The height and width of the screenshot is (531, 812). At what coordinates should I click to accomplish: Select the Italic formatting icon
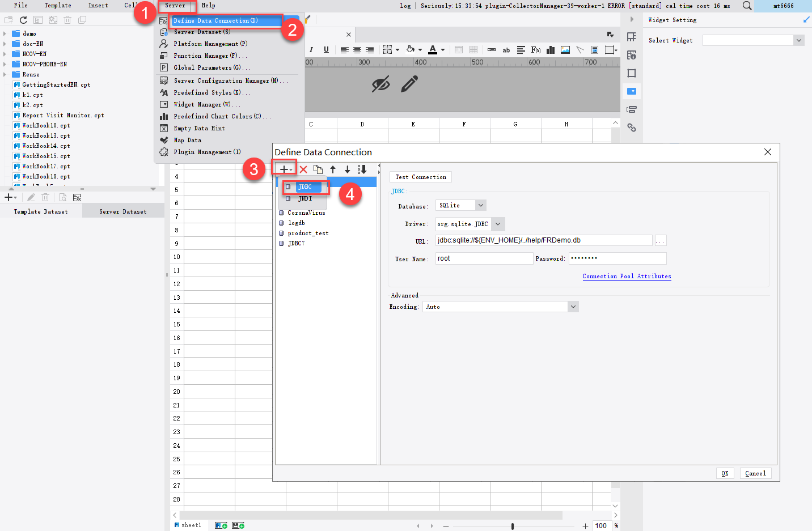coord(311,50)
